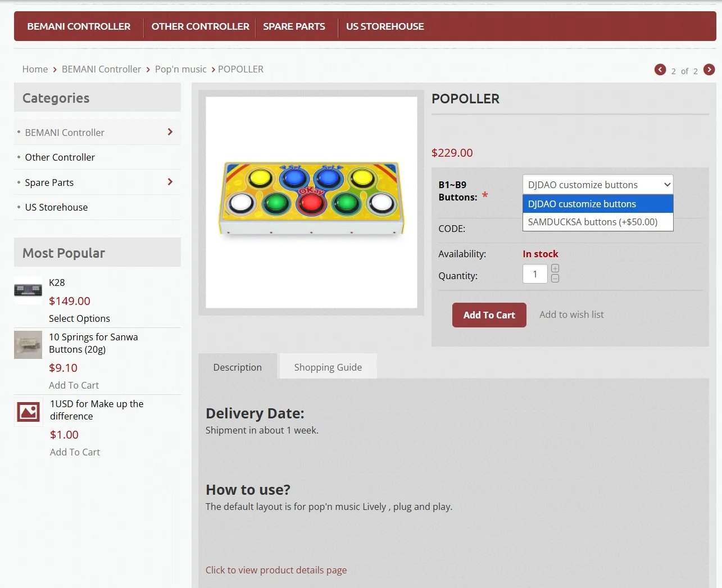The height and width of the screenshot is (588, 722).
Task: Open 10 Springs for Sanwa Buttons link
Action: click(x=93, y=343)
